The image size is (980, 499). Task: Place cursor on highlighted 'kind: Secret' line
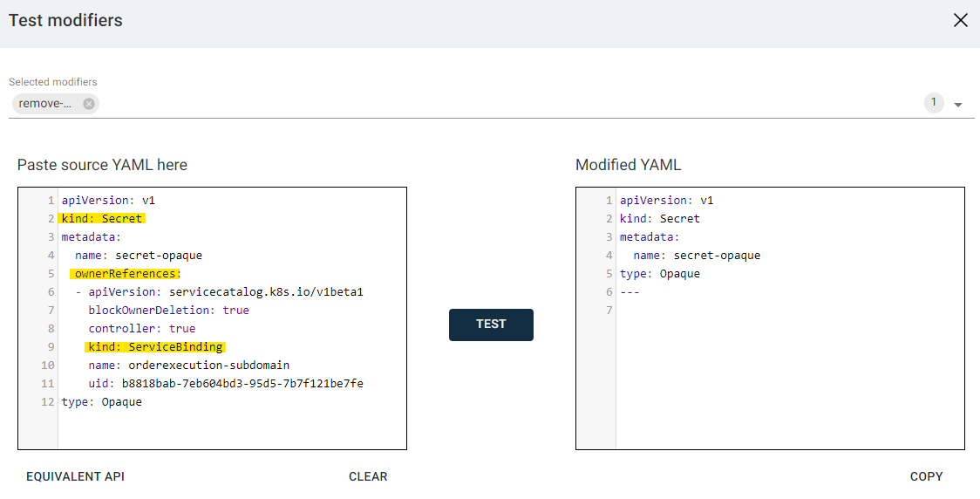(x=102, y=218)
